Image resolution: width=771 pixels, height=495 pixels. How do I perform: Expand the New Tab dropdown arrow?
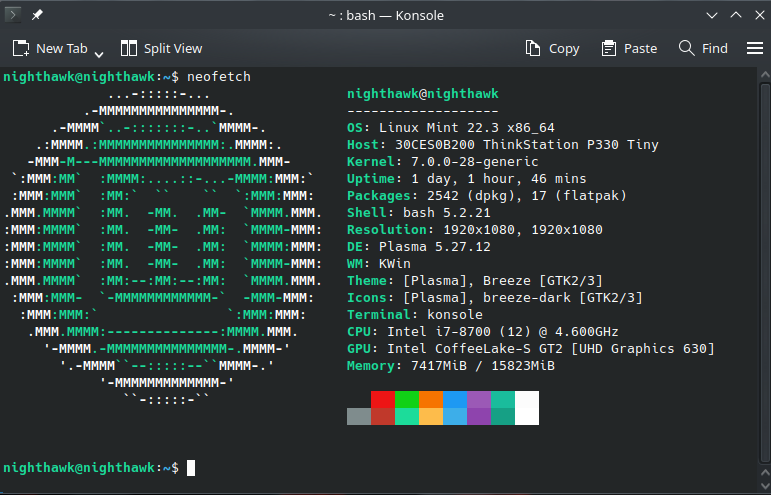99,54
